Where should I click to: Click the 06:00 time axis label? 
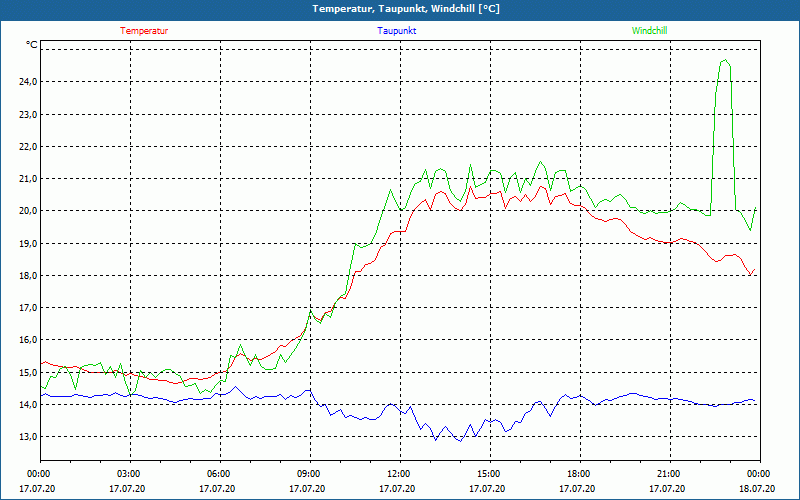pos(220,474)
